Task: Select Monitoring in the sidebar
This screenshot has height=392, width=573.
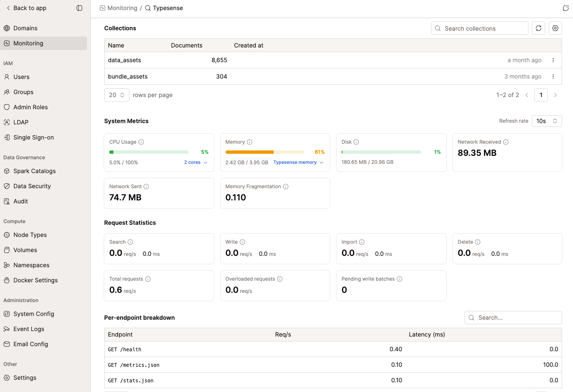Action: click(x=44, y=43)
